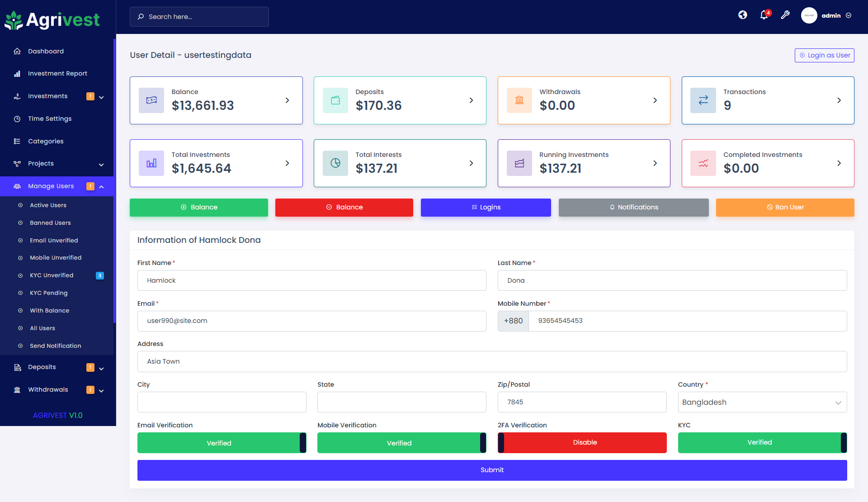Click the globe language icon

[742, 15]
